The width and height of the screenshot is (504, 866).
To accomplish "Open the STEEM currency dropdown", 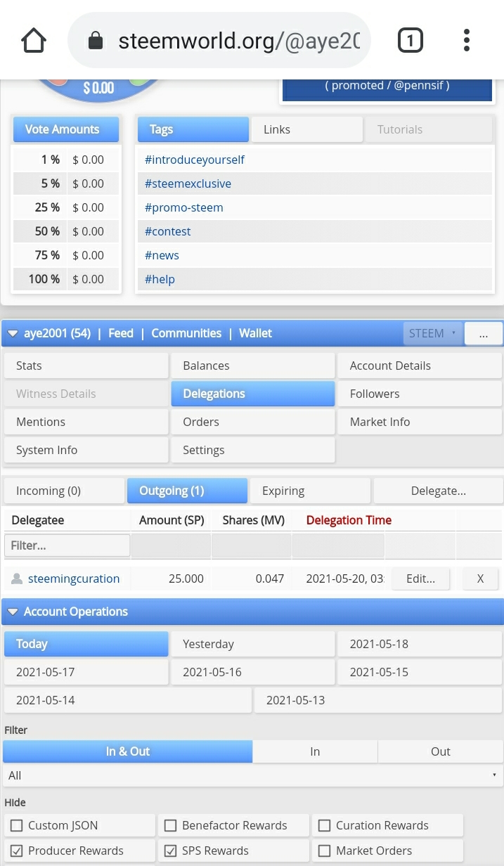I will tap(433, 333).
